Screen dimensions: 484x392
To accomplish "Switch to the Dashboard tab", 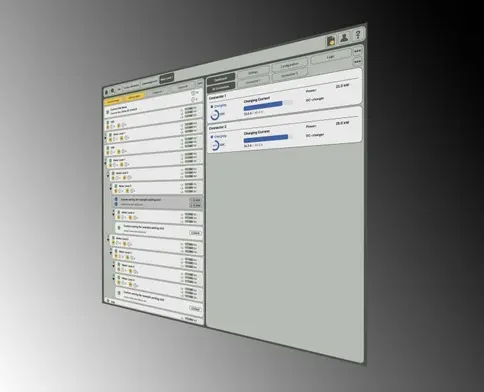I will [220, 79].
